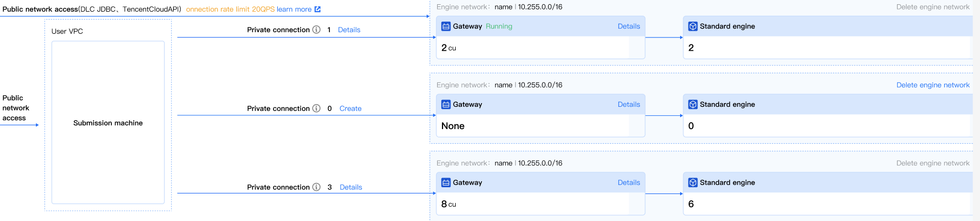The image size is (980, 221).
Task: Open Details of the 8 cu gateway
Action: coord(628,183)
